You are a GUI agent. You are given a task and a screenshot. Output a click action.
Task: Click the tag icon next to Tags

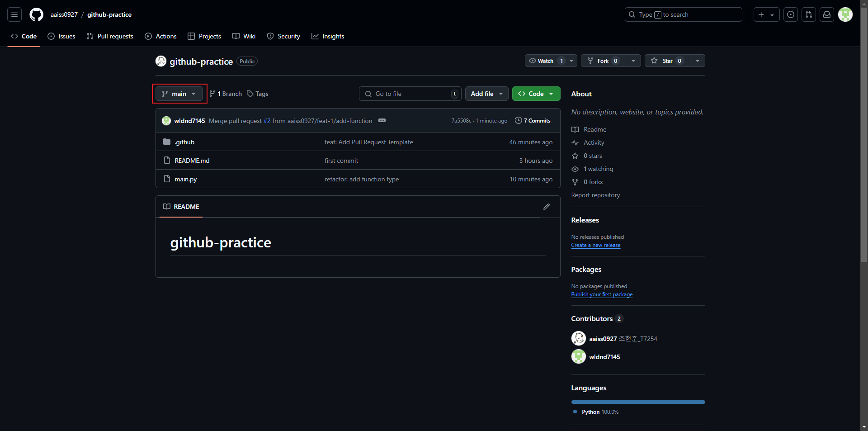(x=250, y=94)
